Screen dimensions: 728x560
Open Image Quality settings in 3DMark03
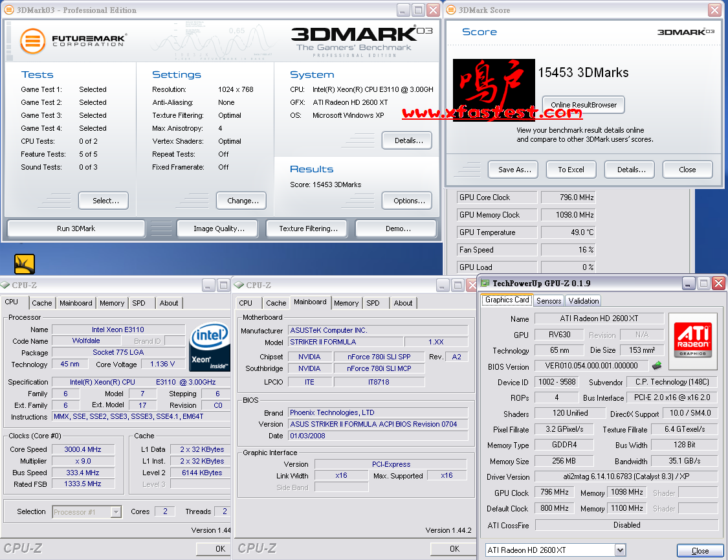coord(219,229)
